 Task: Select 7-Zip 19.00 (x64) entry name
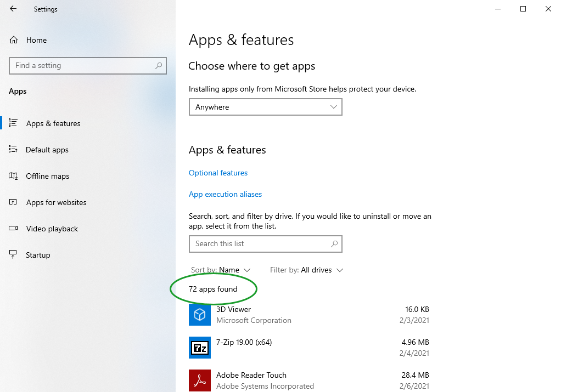pyautogui.click(x=244, y=342)
